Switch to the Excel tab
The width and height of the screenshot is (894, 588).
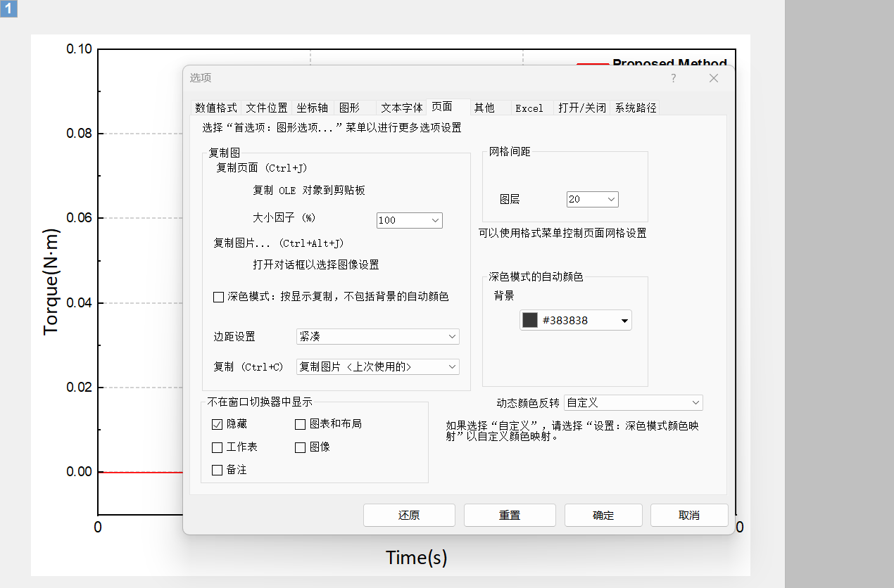pos(530,108)
